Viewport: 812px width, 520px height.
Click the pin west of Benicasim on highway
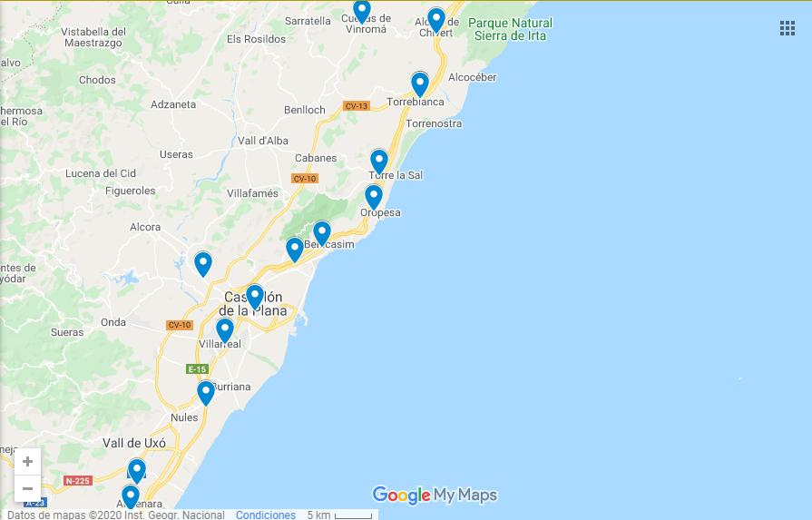click(x=295, y=250)
